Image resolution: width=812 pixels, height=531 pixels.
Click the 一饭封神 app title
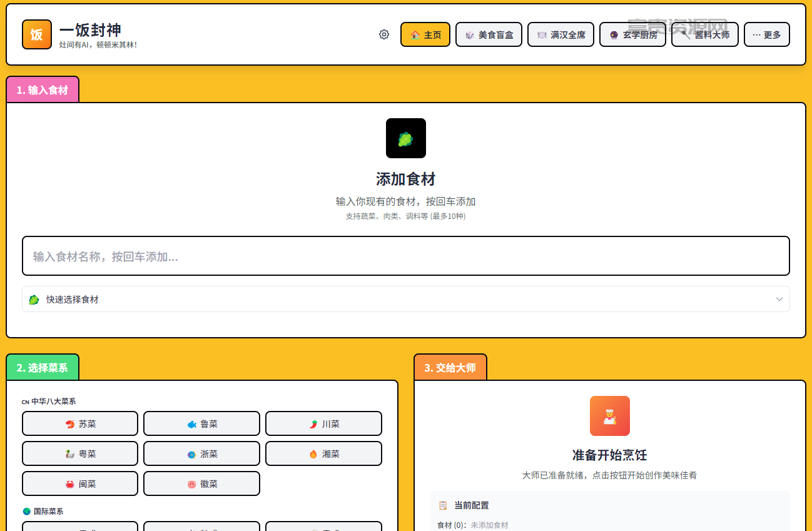[90, 29]
